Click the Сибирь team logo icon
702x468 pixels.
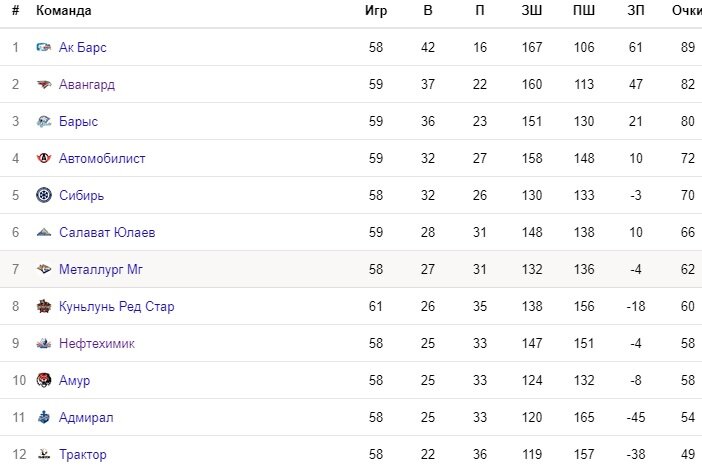tap(43, 195)
